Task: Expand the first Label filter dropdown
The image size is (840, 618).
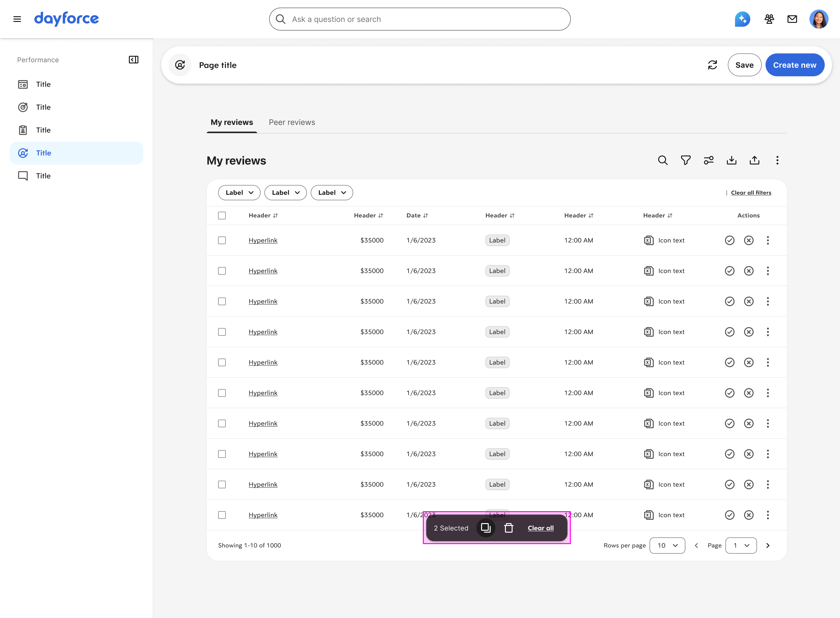Action: click(x=239, y=193)
